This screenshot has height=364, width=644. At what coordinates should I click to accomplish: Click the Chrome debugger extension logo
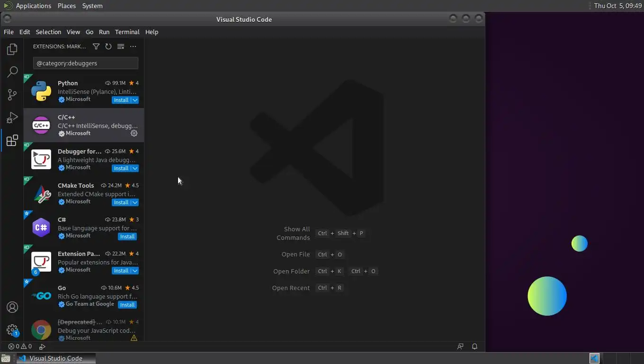pyautogui.click(x=41, y=330)
